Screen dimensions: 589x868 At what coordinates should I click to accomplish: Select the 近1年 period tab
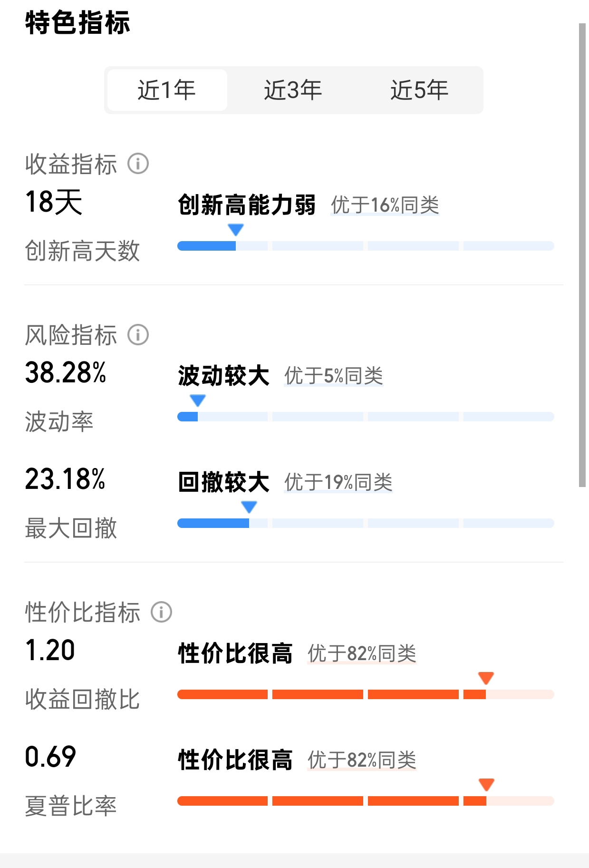click(167, 90)
